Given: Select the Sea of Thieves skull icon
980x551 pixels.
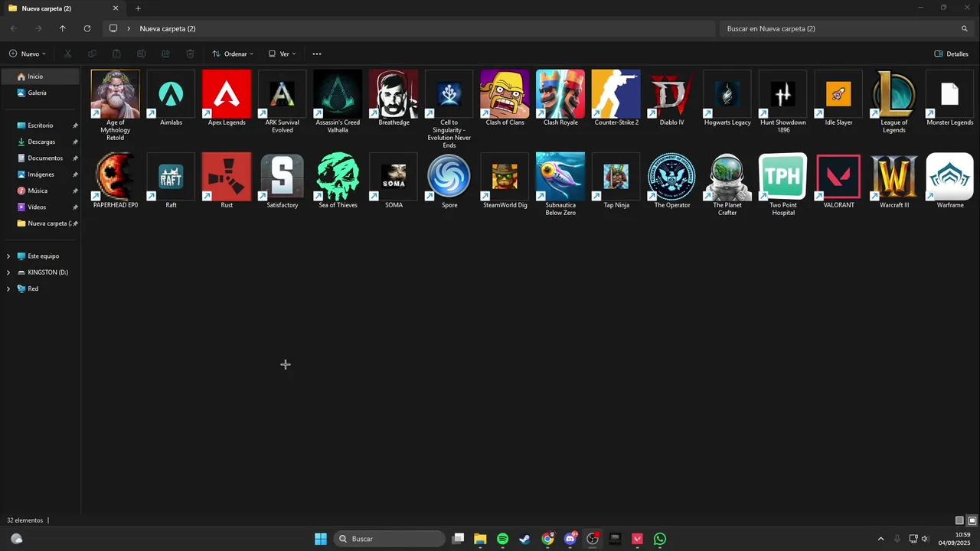Looking at the screenshot, I should pos(338,177).
